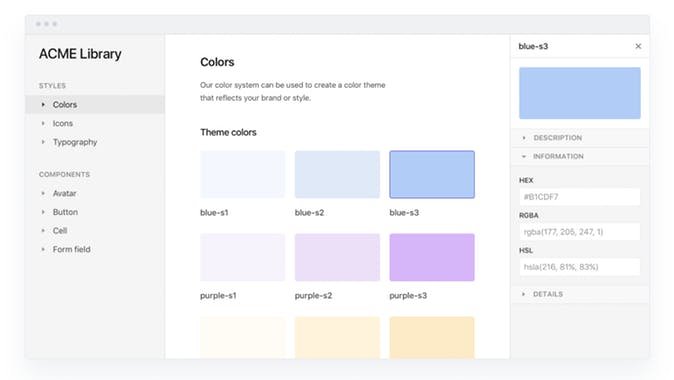This screenshot has width=674, height=380.
Task: Click the HEX value field
Action: pyautogui.click(x=579, y=197)
